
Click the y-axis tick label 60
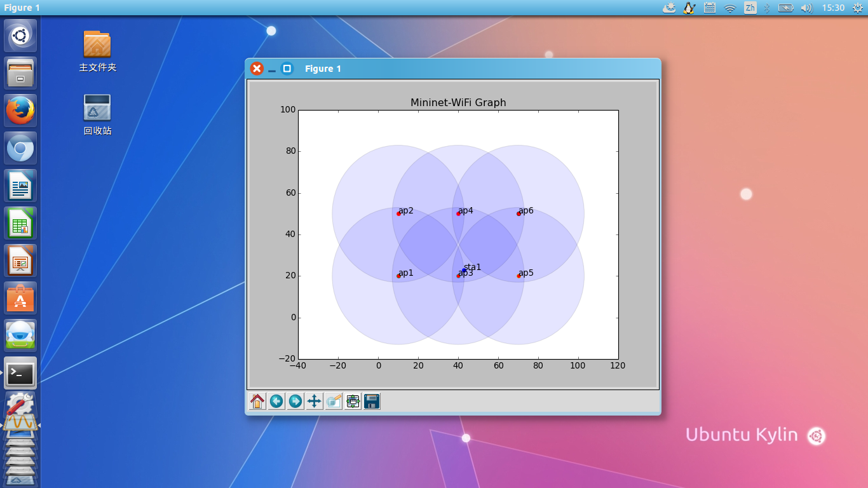point(290,193)
